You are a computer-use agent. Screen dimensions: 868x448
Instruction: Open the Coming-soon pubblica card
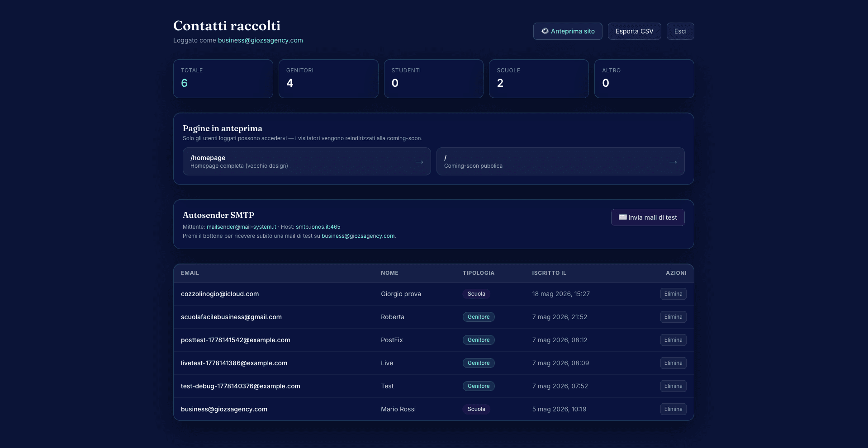(560, 161)
